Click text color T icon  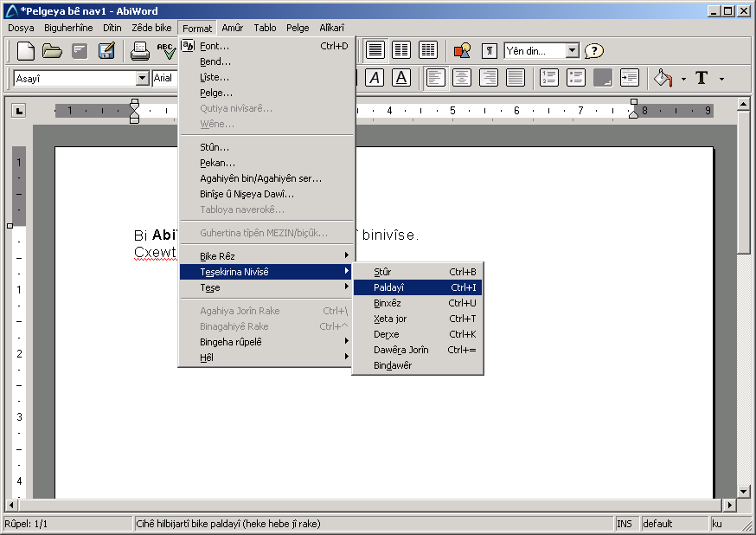702,78
